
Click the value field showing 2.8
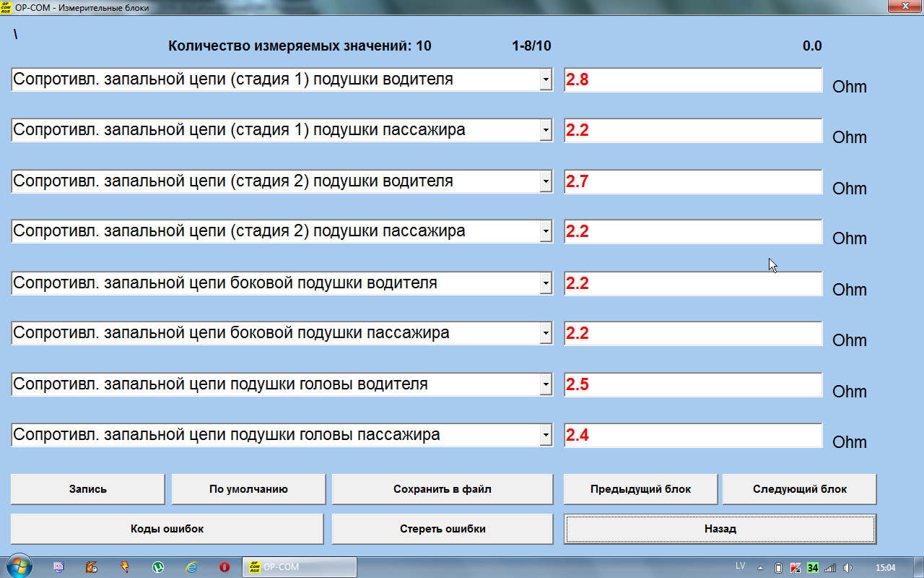692,80
